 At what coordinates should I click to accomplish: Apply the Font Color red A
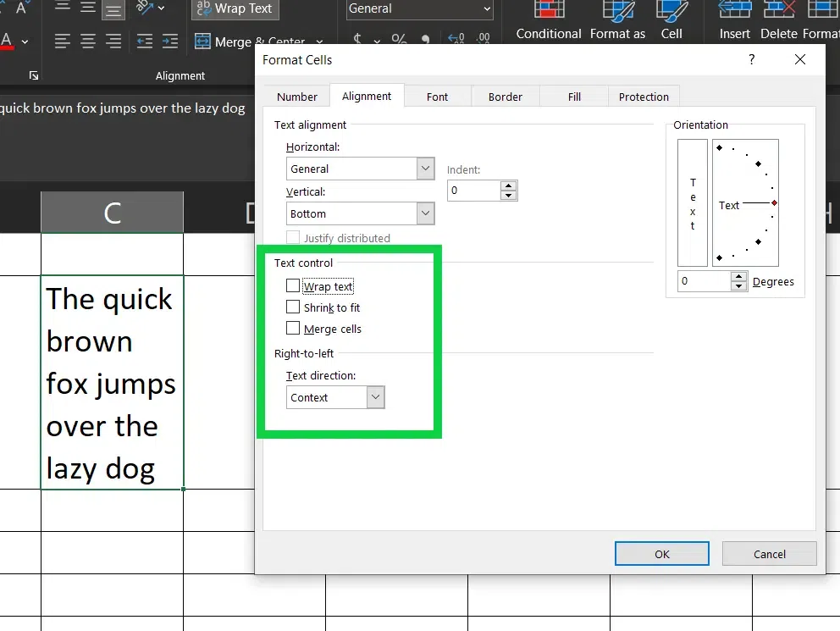7,42
